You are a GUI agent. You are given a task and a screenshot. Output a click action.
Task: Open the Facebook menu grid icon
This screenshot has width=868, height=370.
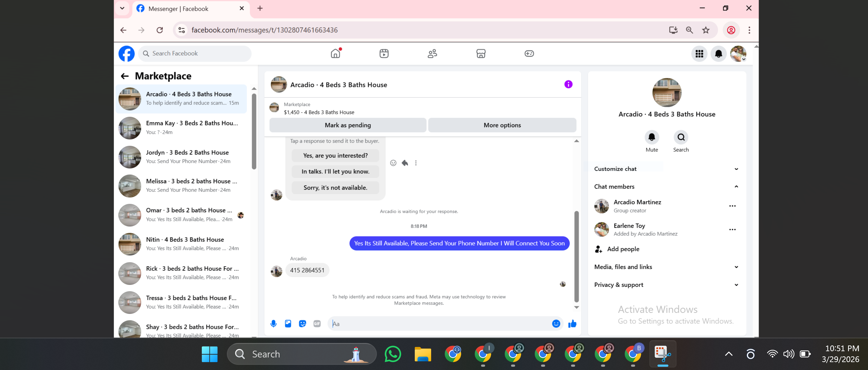pos(699,53)
